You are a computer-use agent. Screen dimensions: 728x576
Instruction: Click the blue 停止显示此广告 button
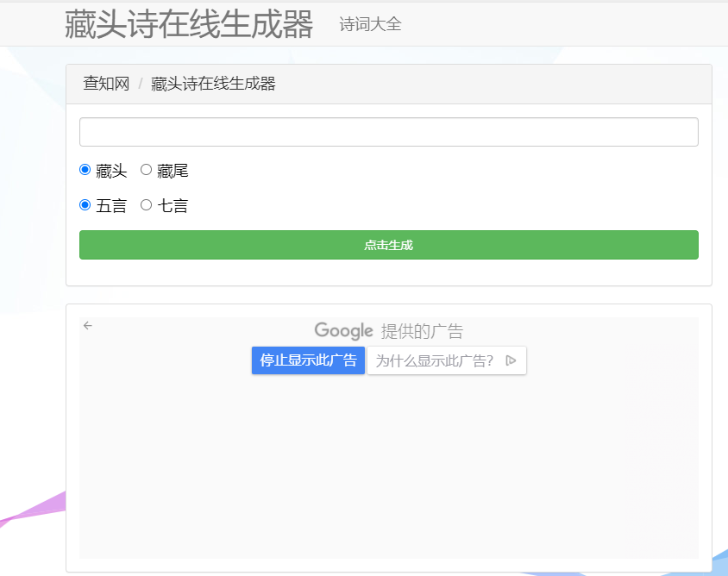pyautogui.click(x=308, y=360)
